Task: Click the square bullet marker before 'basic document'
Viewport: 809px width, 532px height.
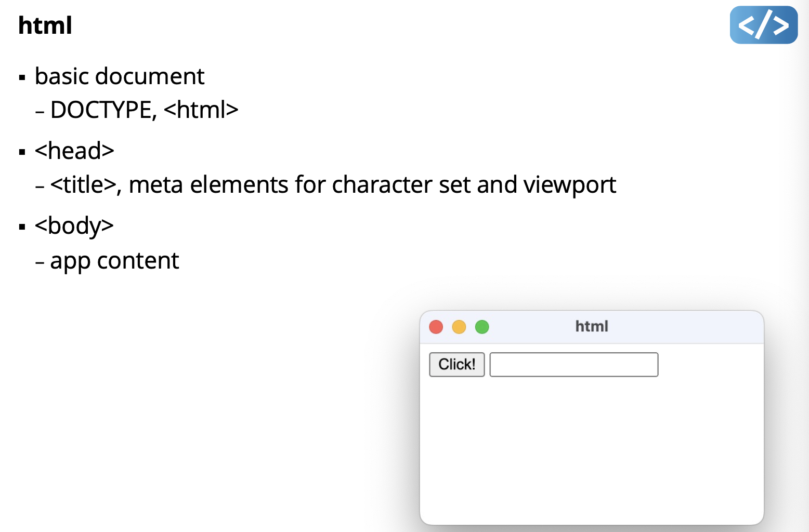Action: point(22,78)
